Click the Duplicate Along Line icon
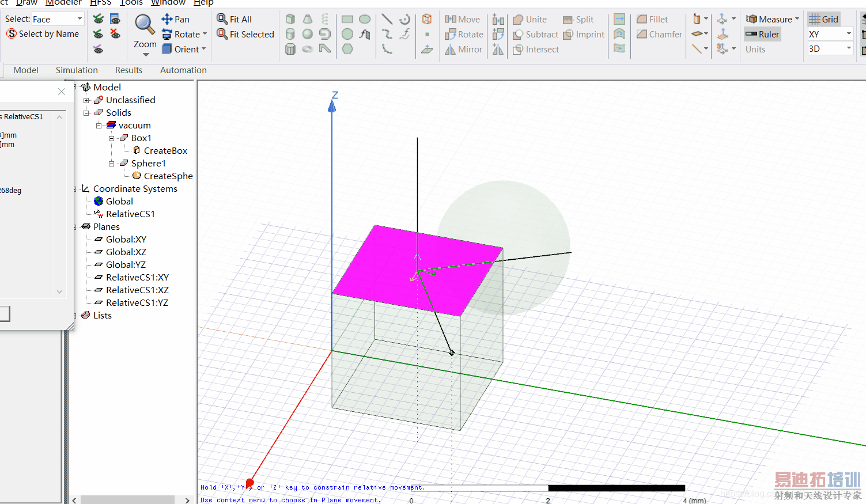This screenshot has width=866, height=504. click(x=498, y=20)
